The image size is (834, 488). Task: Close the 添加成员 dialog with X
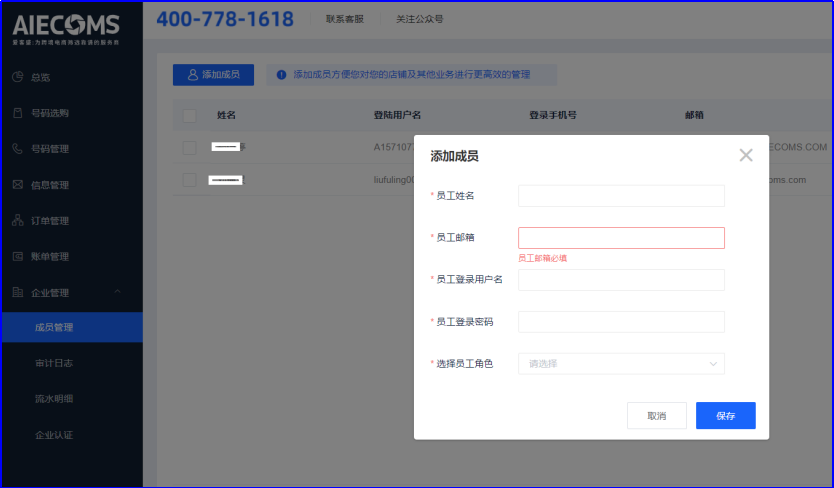pyautogui.click(x=746, y=155)
